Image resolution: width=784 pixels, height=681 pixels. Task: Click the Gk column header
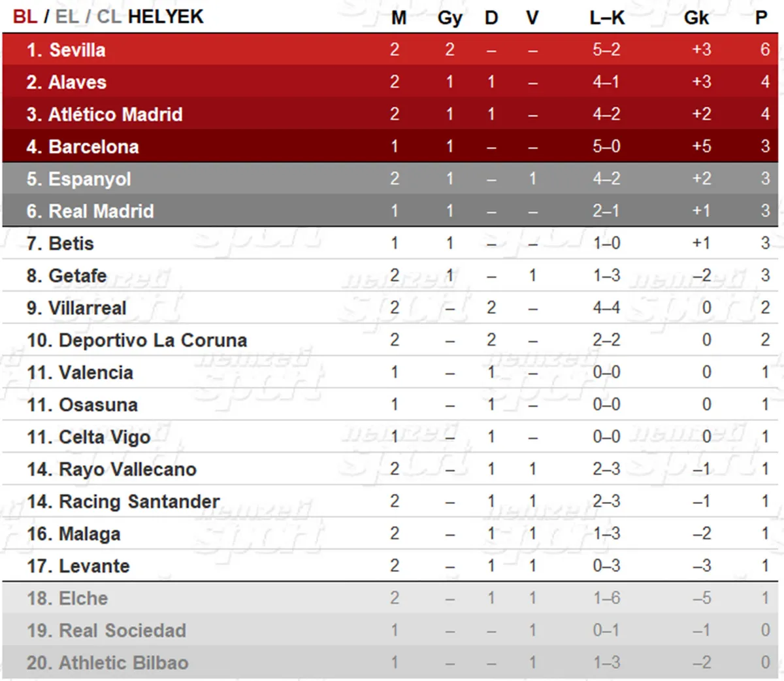[696, 18]
